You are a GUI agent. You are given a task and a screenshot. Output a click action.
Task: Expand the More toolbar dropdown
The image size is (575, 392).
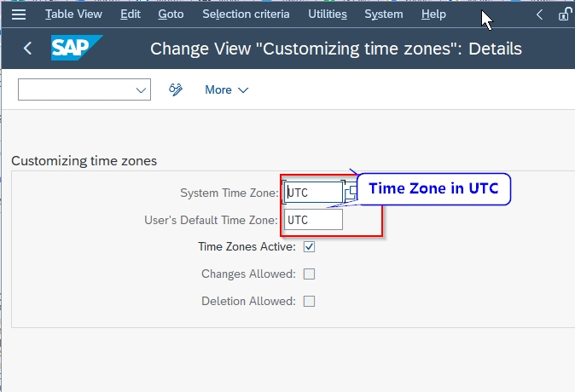click(x=227, y=89)
